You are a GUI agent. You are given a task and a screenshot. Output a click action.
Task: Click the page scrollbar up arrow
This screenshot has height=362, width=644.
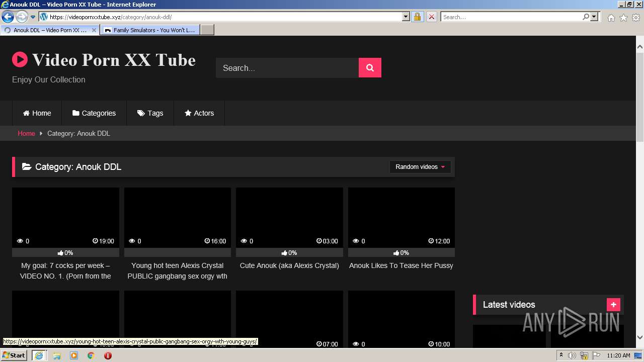tap(640, 47)
